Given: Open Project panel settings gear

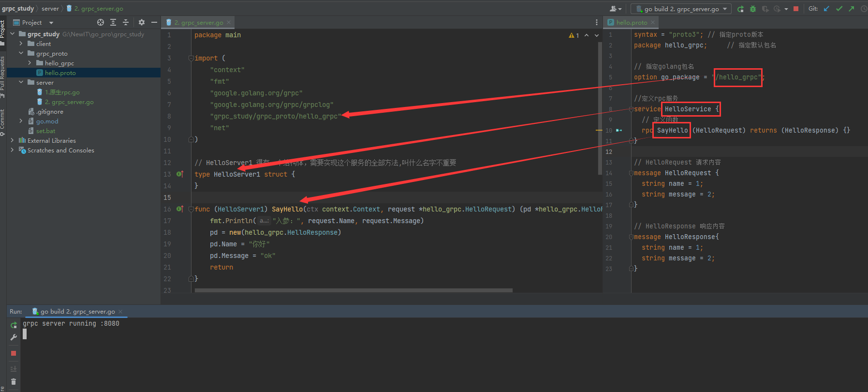Looking at the screenshot, I should tap(142, 22).
